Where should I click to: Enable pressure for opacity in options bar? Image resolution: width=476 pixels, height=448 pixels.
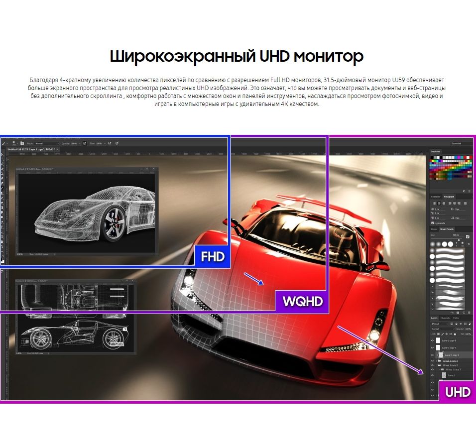click(x=85, y=143)
